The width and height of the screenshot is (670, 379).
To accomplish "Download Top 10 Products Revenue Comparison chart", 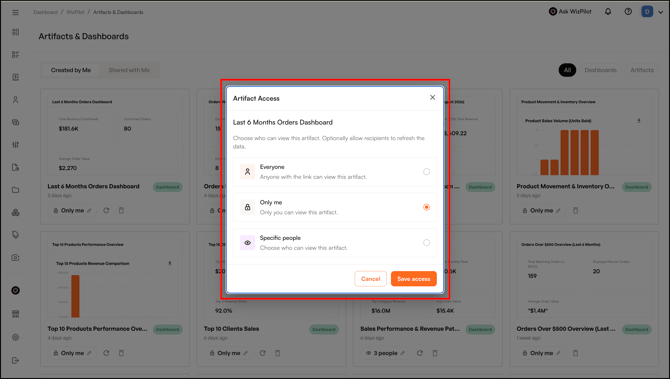I will [170, 263].
